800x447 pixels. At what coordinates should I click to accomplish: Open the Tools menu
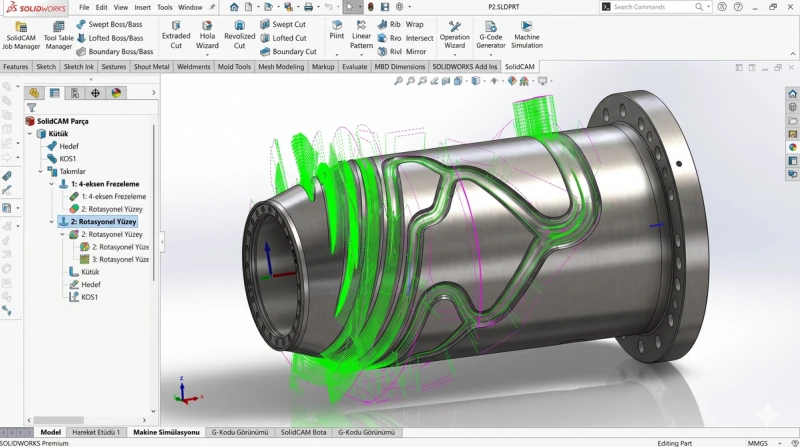tap(165, 7)
